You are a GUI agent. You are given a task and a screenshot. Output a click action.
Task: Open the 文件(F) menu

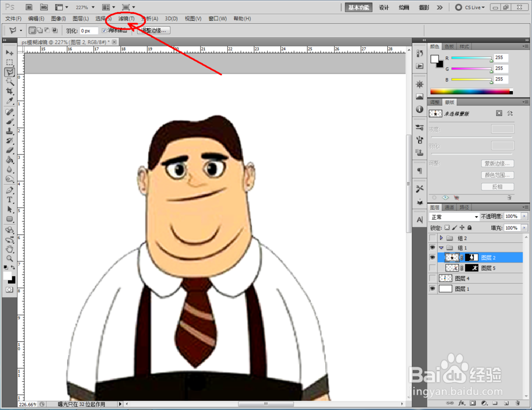coord(14,18)
